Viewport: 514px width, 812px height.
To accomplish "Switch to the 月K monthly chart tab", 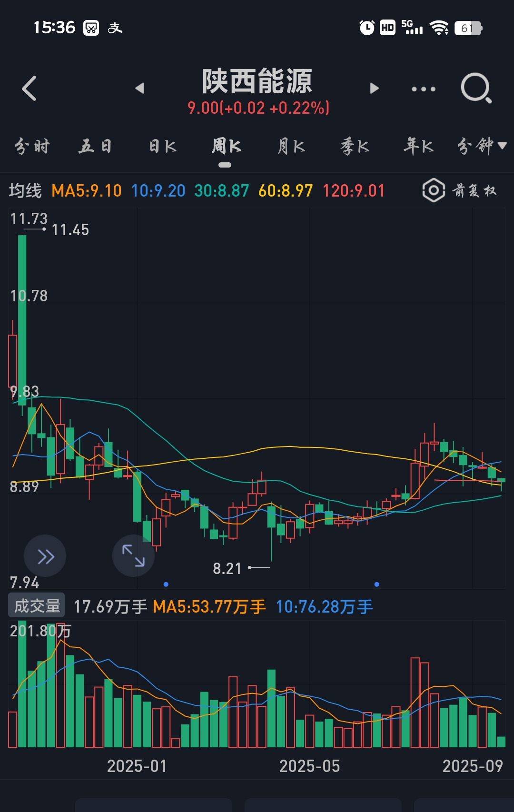I will (x=291, y=146).
